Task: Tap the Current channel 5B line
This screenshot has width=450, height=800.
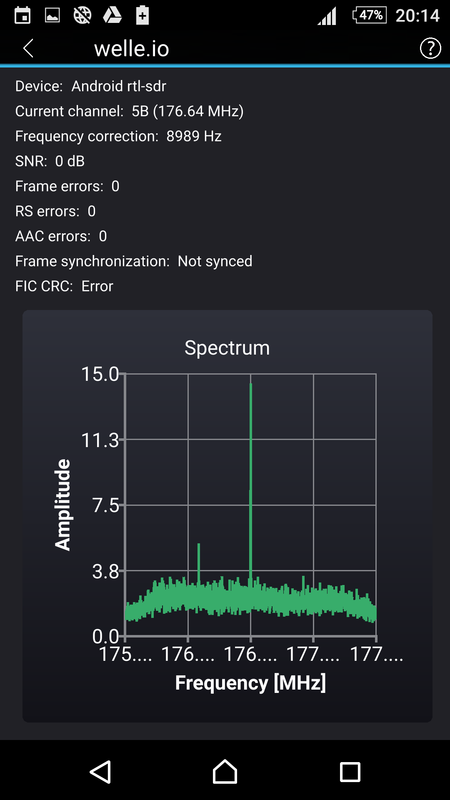Action: pos(130,112)
